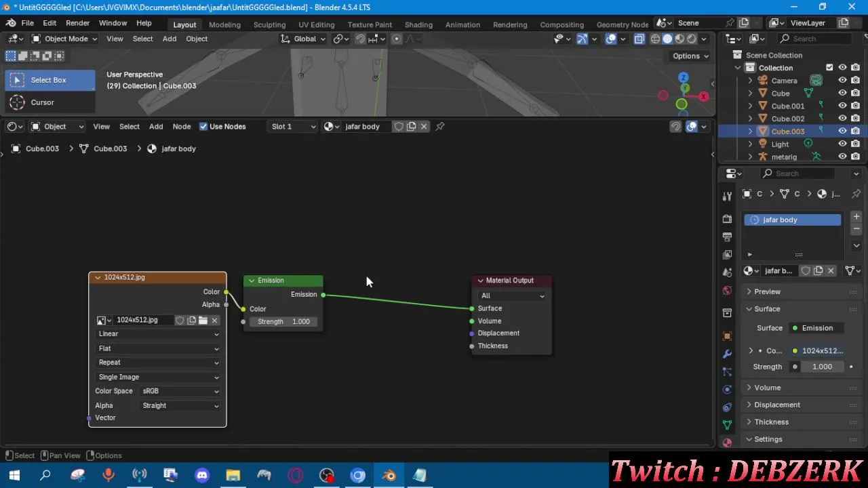
Task: Switch viewport to rendered shading
Action: [692, 39]
